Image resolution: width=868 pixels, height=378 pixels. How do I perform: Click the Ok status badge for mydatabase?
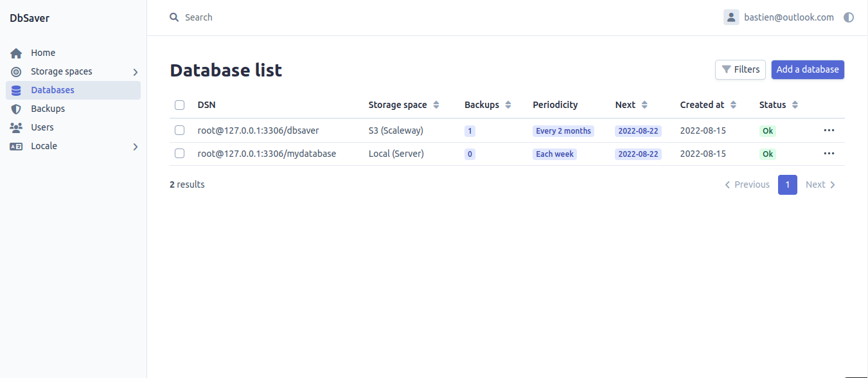click(x=767, y=154)
